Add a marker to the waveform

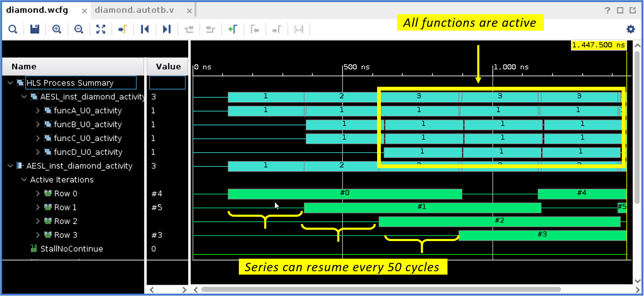pos(233,29)
